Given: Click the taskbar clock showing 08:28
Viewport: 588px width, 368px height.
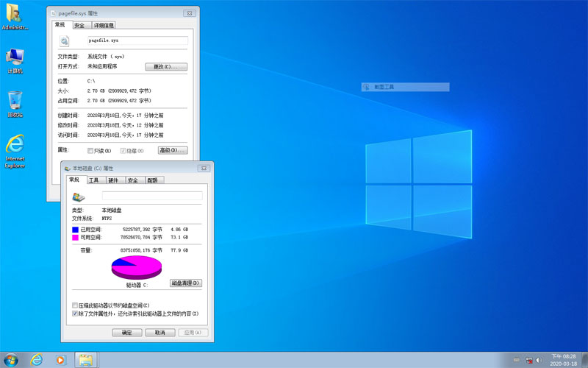Looking at the screenshot, I should point(564,360).
